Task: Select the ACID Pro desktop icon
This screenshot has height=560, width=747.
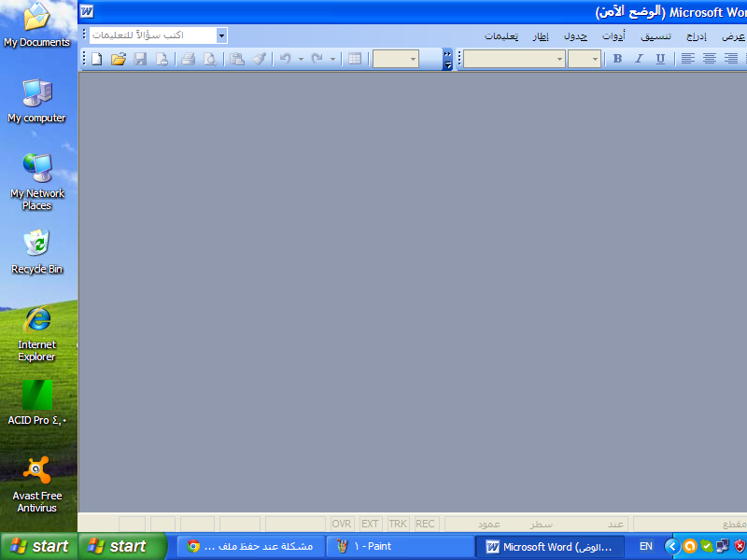Action: (36, 403)
